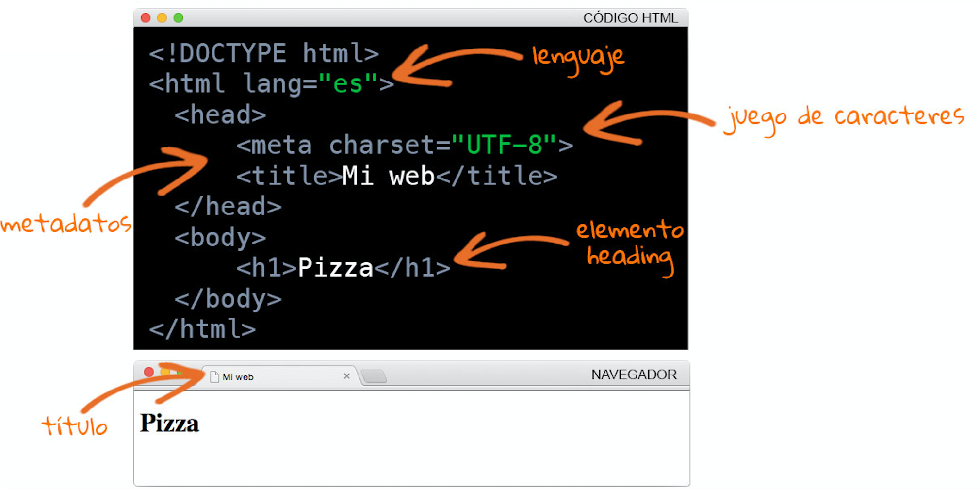Click the '<title>Mi web</title>' code line
This screenshot has height=489, width=980.
tap(397, 176)
